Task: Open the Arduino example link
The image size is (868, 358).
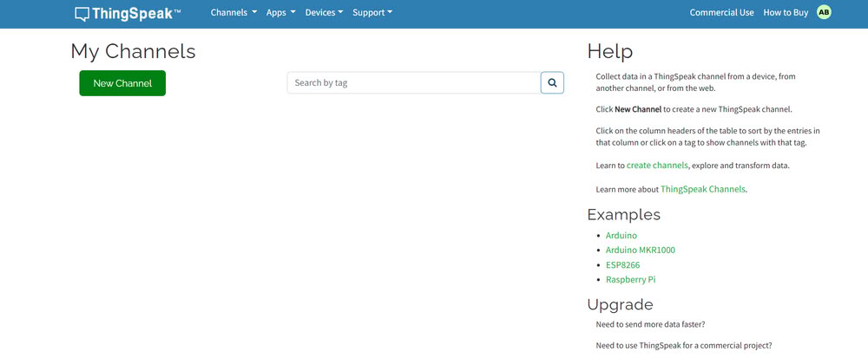Action: click(x=621, y=236)
